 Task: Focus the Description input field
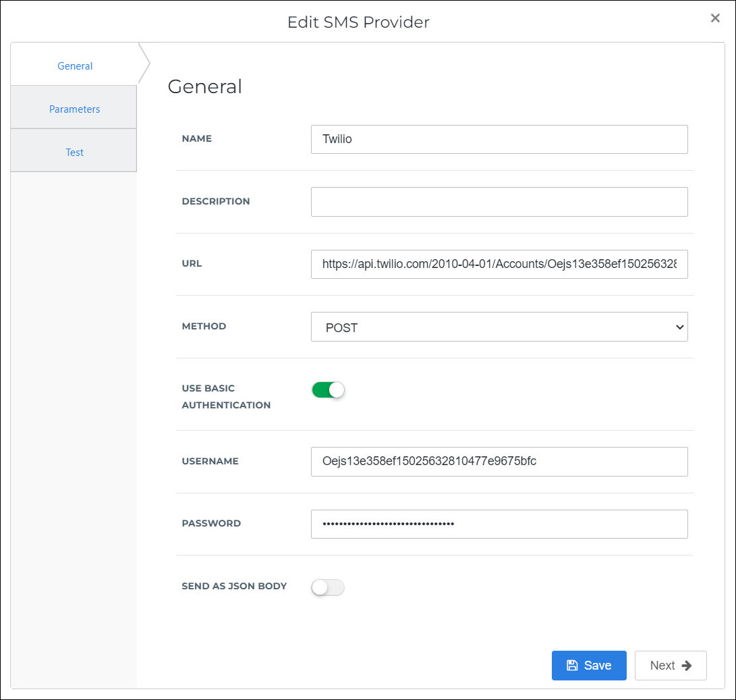tap(499, 202)
